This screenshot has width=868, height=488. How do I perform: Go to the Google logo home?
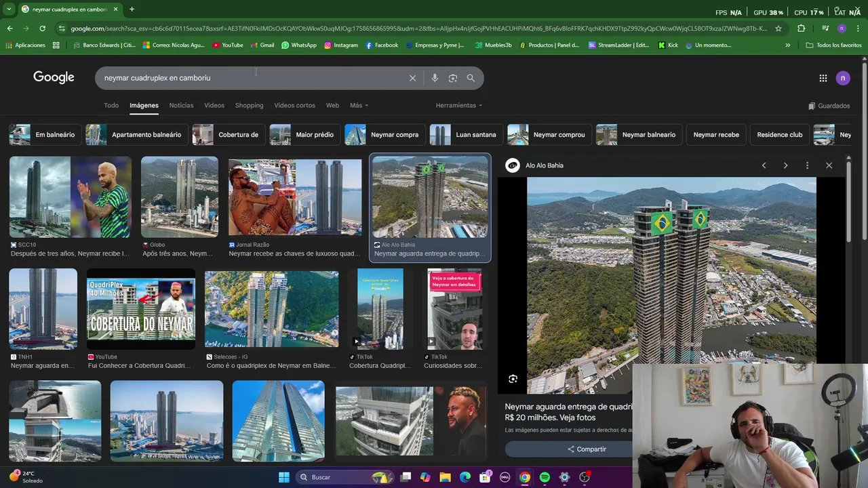(x=54, y=77)
